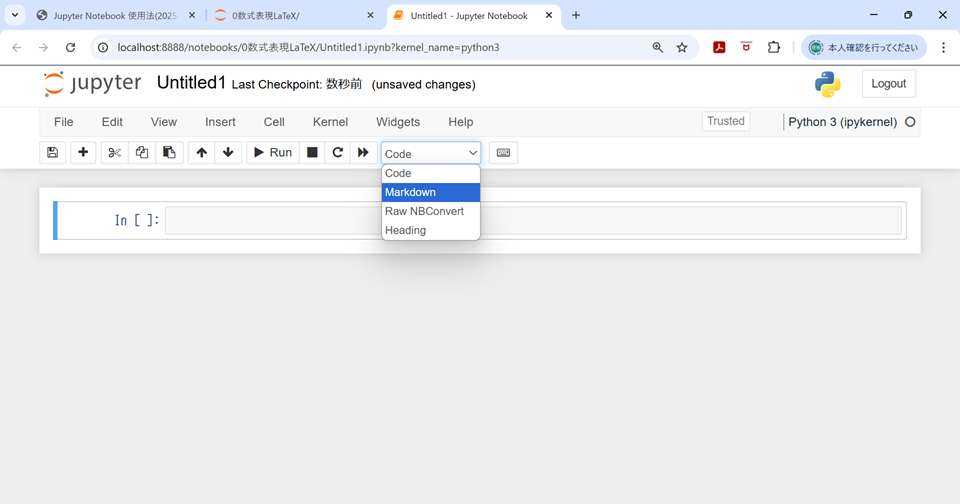Viewport: 960px width, 504px height.
Task: Move selected cell up arrow
Action: tap(201, 152)
